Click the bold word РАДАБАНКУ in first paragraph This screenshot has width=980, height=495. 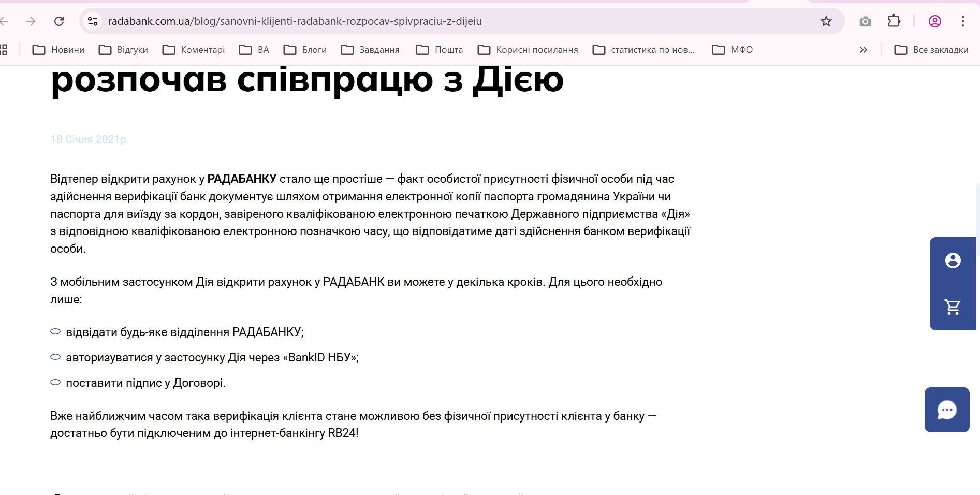(x=242, y=179)
